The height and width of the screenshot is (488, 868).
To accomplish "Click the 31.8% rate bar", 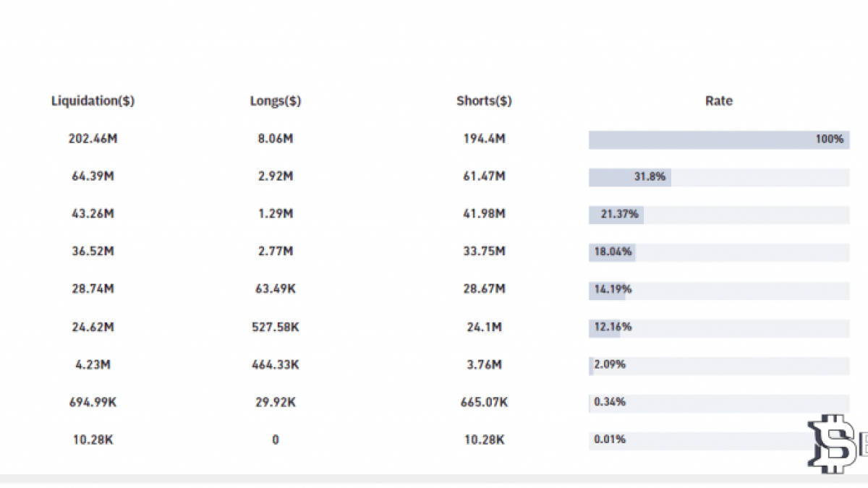I will [719, 177].
